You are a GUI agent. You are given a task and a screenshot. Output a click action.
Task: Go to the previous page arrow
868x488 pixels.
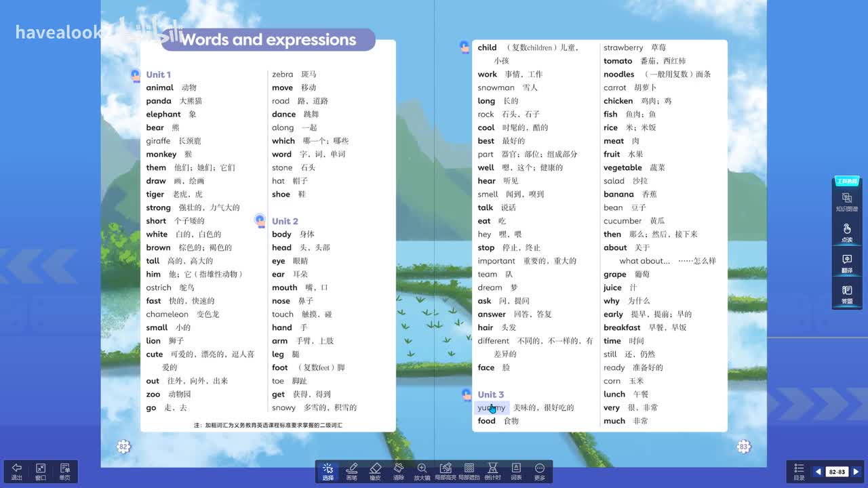tap(818, 472)
